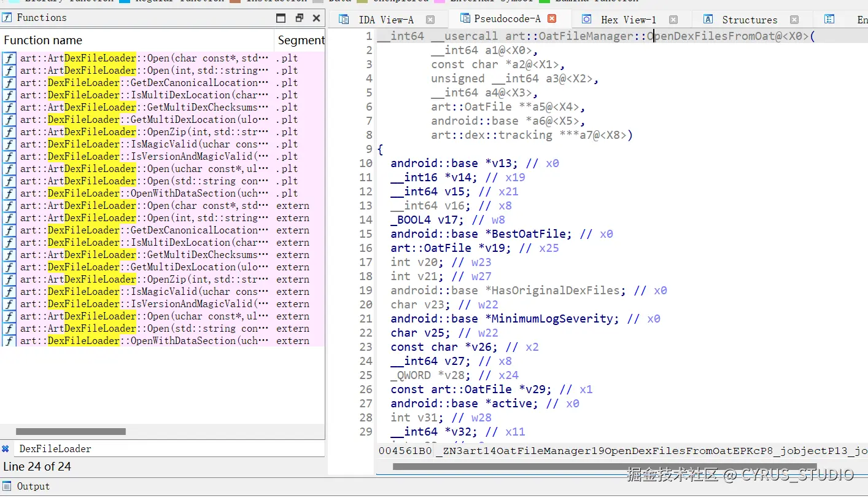This screenshot has height=497, width=868.
Task: Click the icon of the .plt IsMultiDexLocation row
Action: pyautogui.click(x=9, y=95)
